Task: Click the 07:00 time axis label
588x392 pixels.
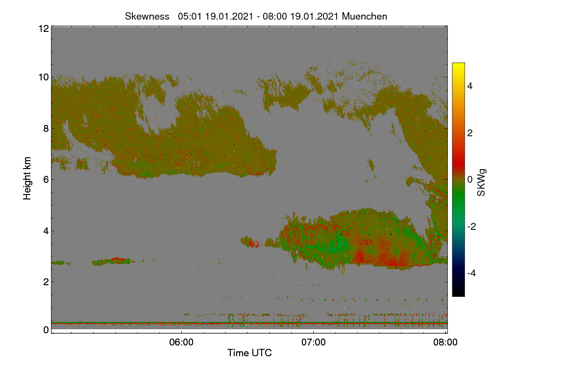Action: pos(314,343)
